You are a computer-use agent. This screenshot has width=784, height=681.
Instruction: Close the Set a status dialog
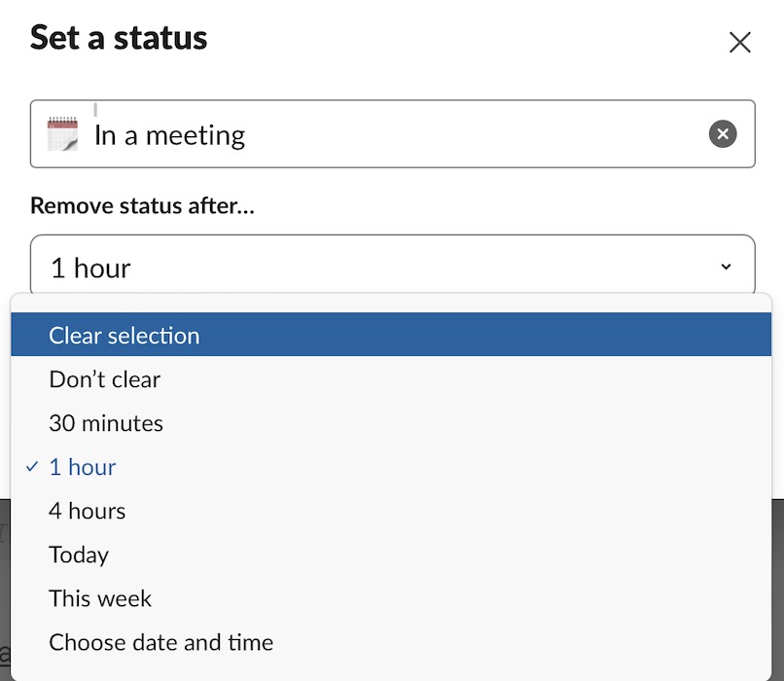tap(739, 42)
